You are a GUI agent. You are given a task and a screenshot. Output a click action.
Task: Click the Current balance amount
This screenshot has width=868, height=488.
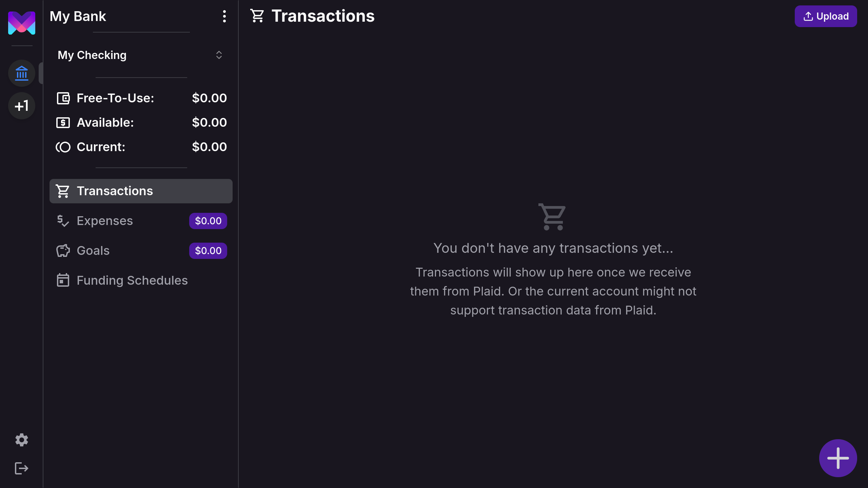click(209, 147)
